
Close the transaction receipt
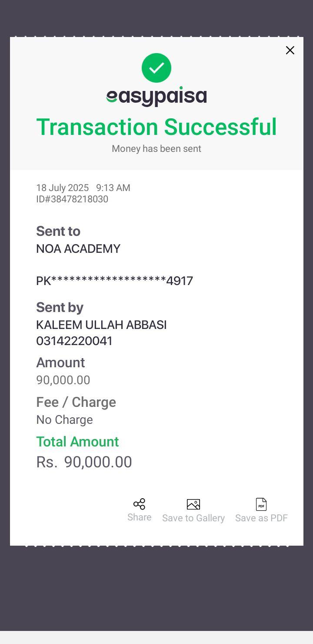(x=290, y=50)
